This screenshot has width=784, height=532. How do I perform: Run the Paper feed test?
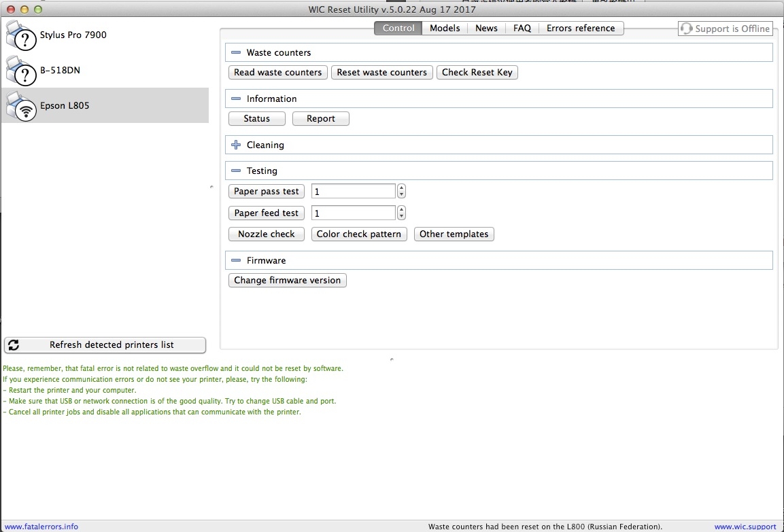pos(267,213)
